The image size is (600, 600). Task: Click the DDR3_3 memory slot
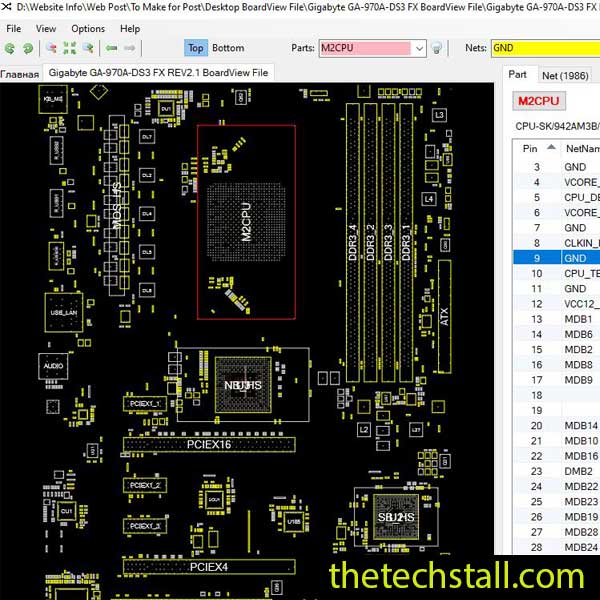[388, 242]
